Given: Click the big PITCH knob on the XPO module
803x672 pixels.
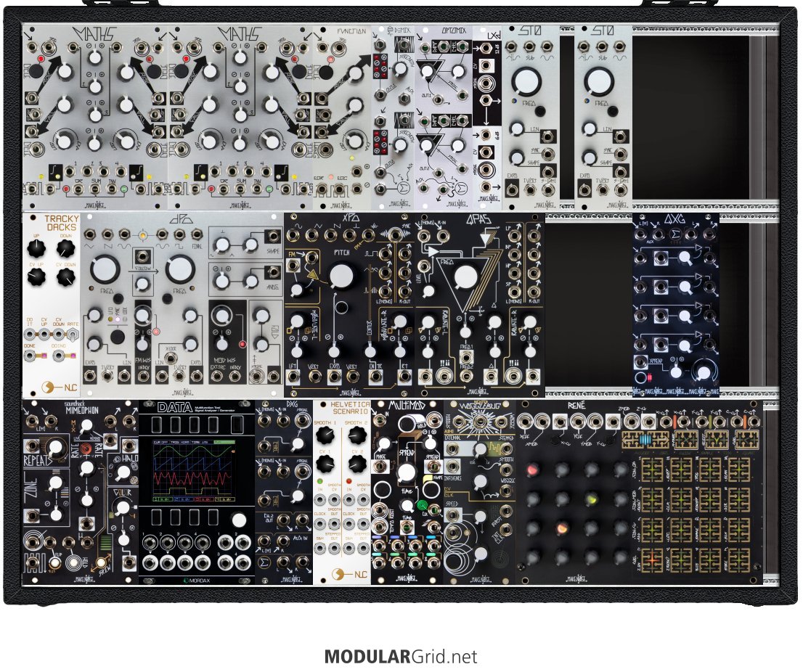Looking at the screenshot, I should coord(341,276).
